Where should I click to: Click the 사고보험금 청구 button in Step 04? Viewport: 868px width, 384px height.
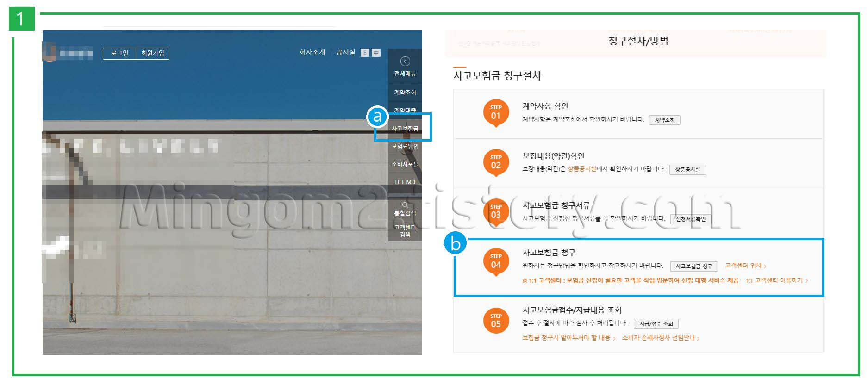pyautogui.click(x=694, y=266)
